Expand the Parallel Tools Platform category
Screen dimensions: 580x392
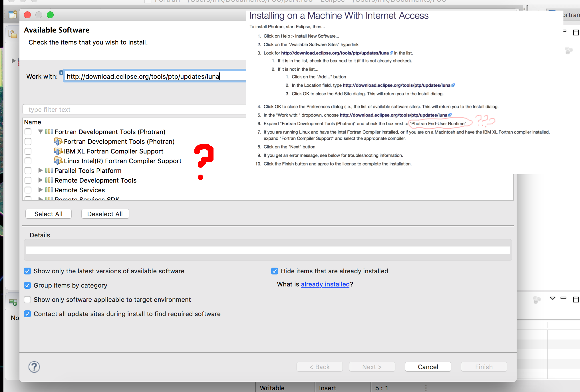[x=41, y=171]
